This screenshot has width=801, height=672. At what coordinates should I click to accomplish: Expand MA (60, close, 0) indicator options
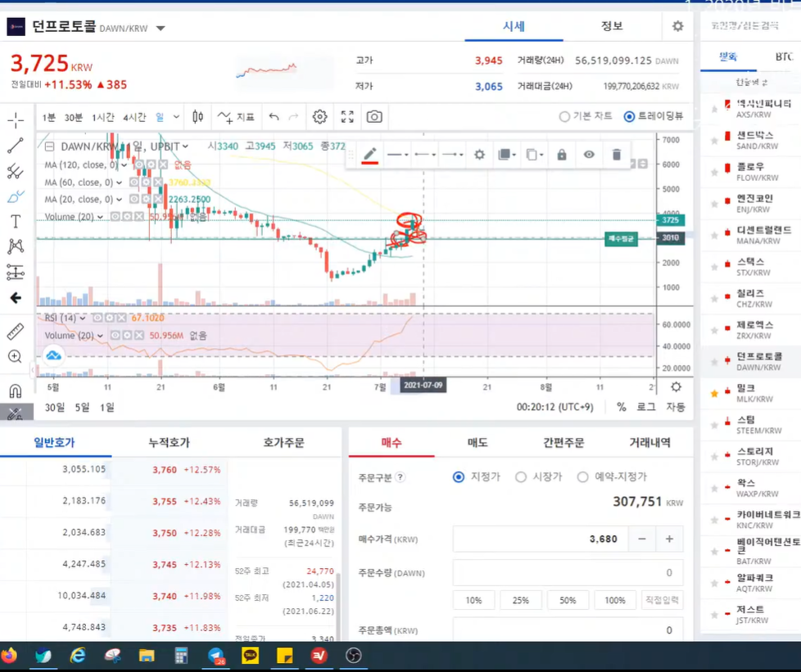pos(119,183)
